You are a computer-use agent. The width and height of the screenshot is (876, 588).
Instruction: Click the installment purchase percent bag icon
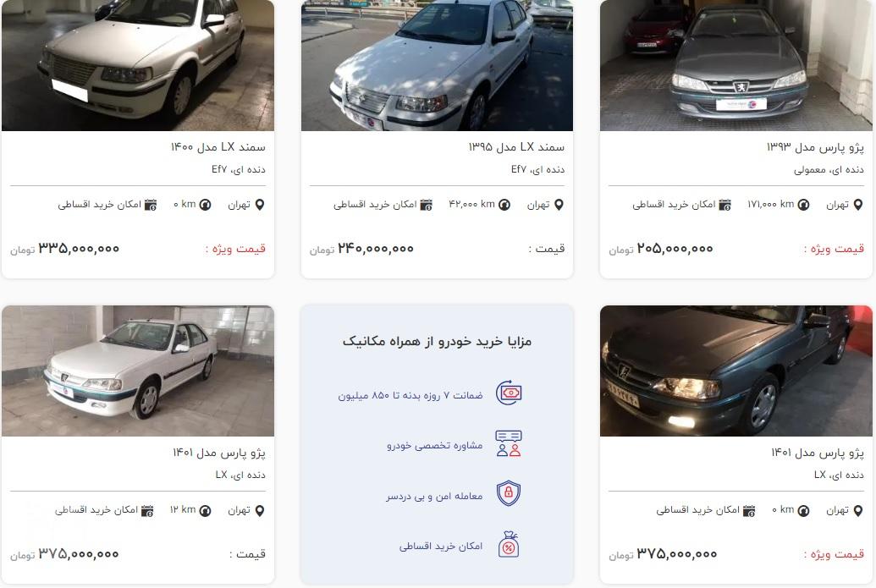[509, 545]
